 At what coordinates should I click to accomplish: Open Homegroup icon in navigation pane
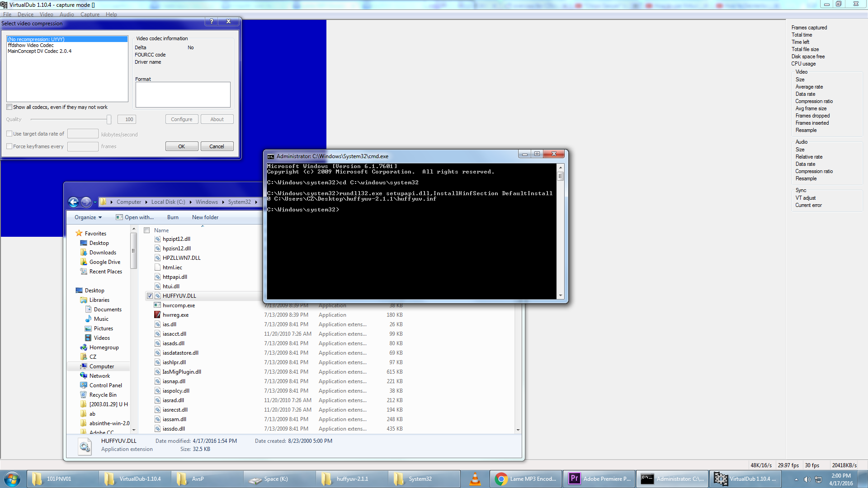click(84, 347)
